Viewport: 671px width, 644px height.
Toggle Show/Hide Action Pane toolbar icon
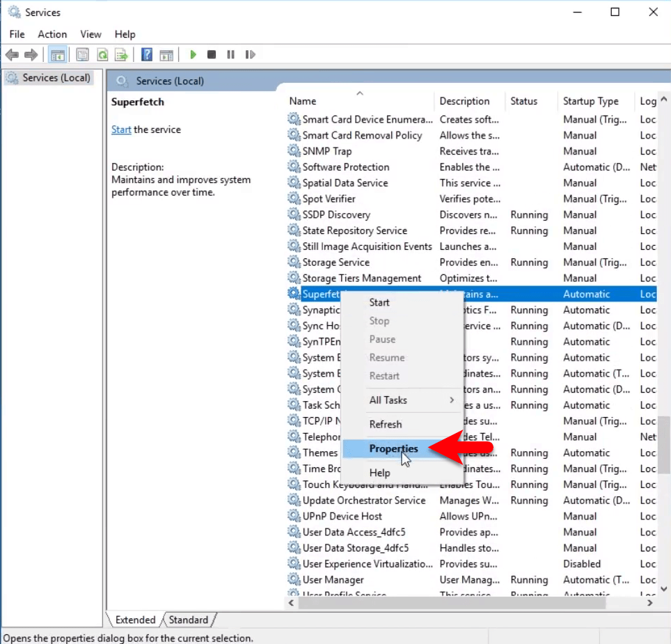point(166,55)
